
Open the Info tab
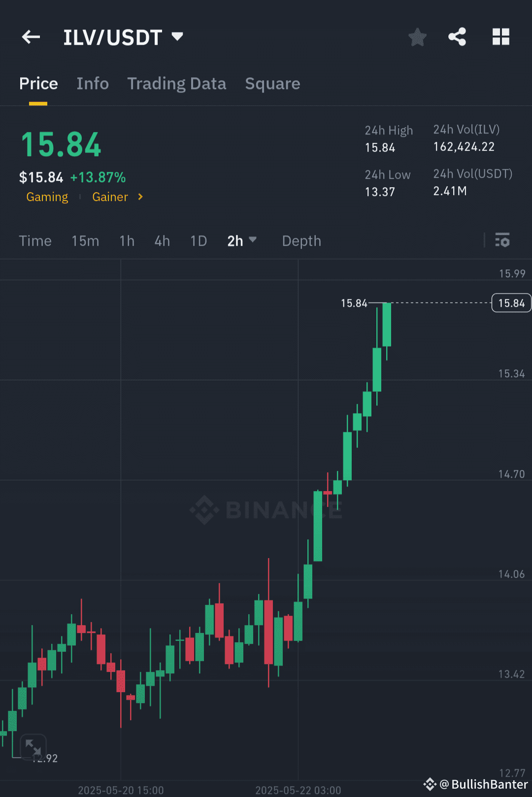[x=92, y=83]
